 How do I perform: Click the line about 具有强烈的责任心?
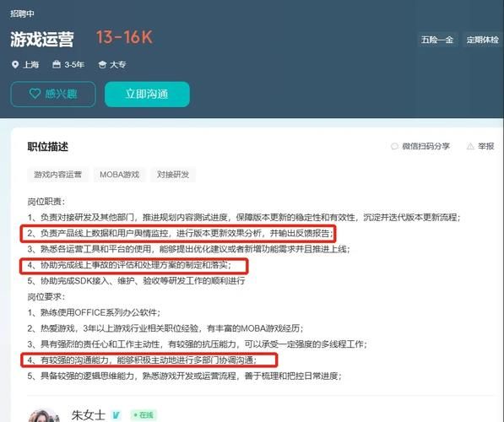[x=198, y=344]
